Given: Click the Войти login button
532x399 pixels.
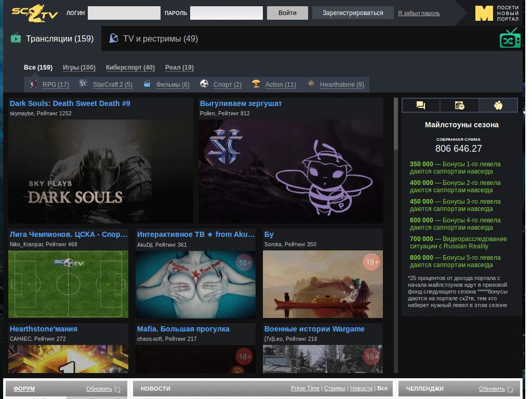Looking at the screenshot, I should coord(287,13).
